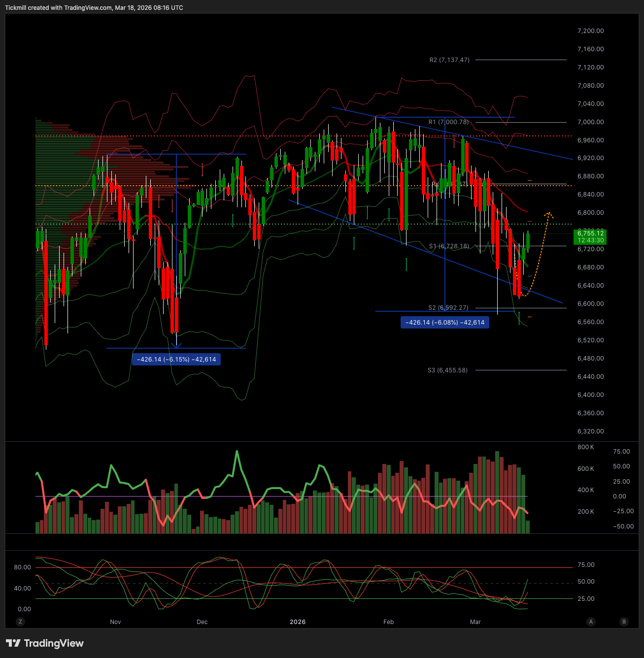Click the orange dotted projection arrow head

pos(549,213)
